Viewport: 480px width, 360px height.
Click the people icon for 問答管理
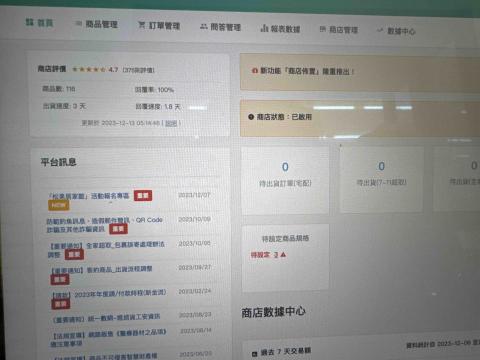(204, 27)
